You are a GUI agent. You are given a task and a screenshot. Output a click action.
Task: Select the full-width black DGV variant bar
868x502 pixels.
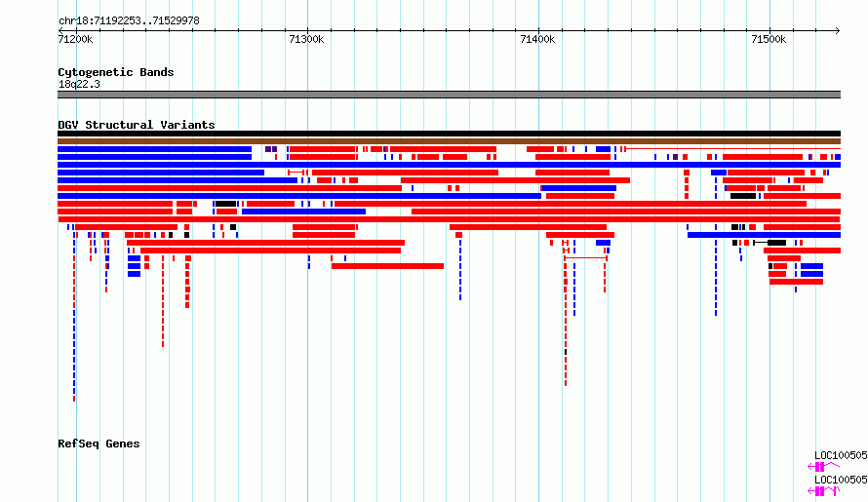point(449,134)
